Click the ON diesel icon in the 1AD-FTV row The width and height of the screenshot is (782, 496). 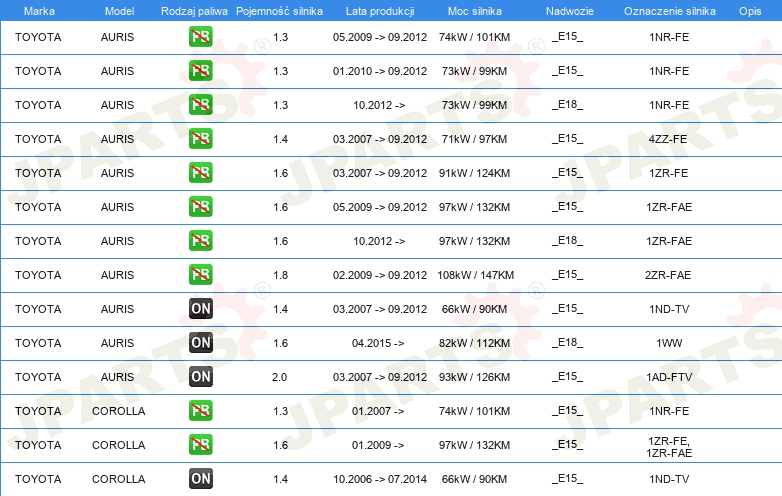tap(200, 377)
